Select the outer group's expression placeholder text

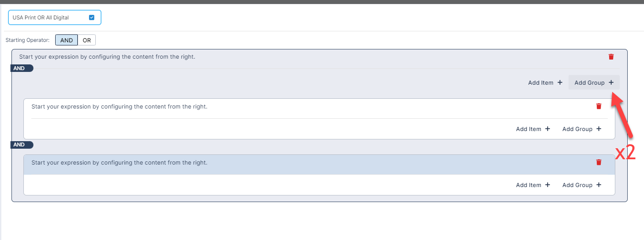(107, 56)
